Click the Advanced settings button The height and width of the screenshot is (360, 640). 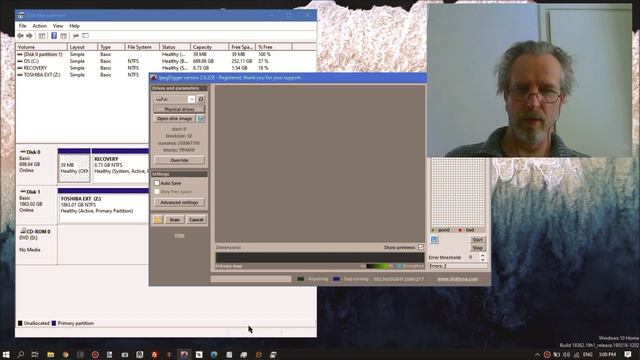coord(179,202)
